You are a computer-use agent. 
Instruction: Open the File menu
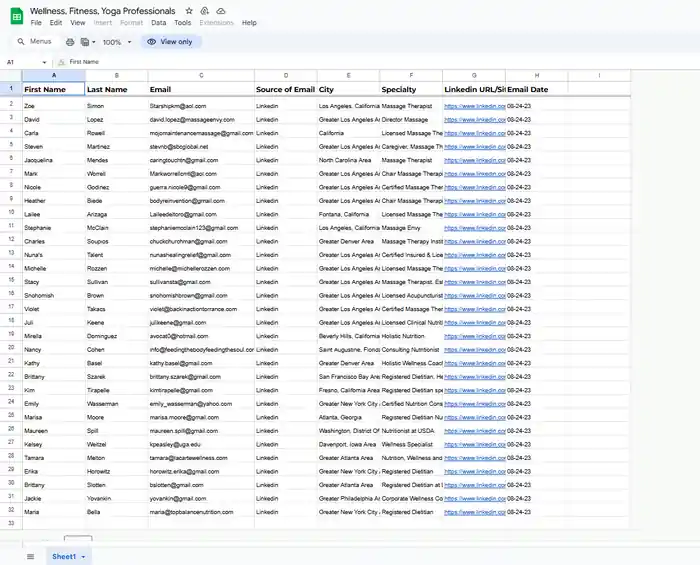36,23
